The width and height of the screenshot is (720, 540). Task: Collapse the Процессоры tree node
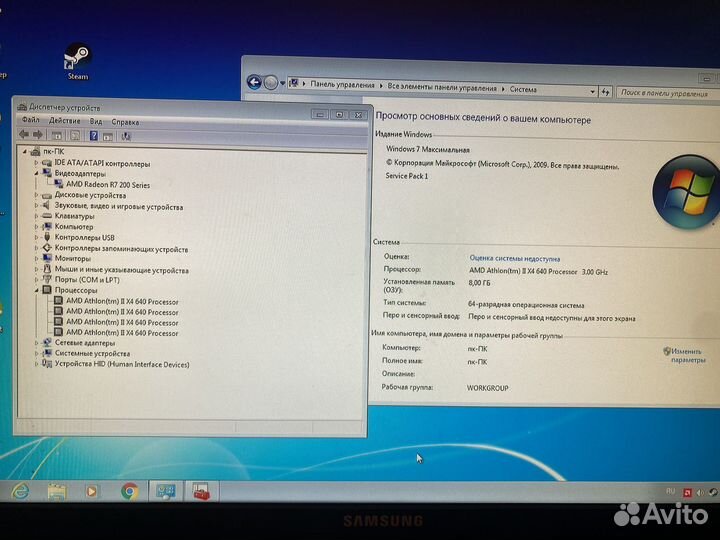click(x=37, y=290)
